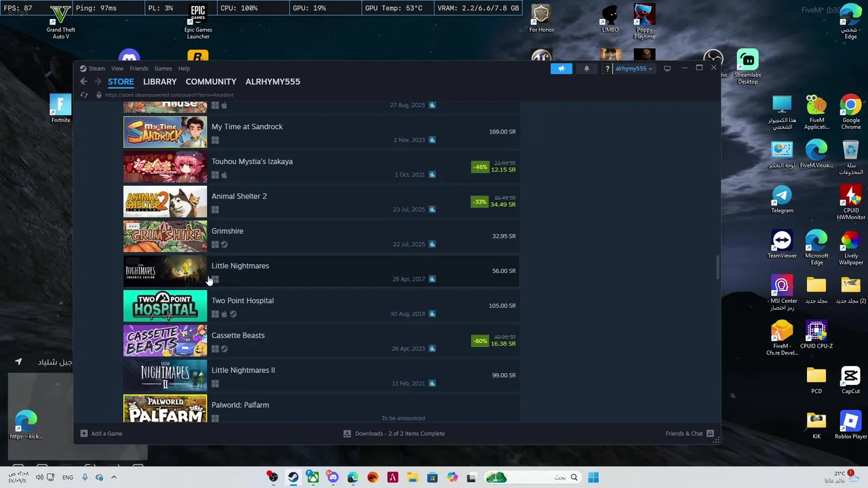Reload the store page with refresh icon
The width and height of the screenshot is (868, 488).
(84, 95)
